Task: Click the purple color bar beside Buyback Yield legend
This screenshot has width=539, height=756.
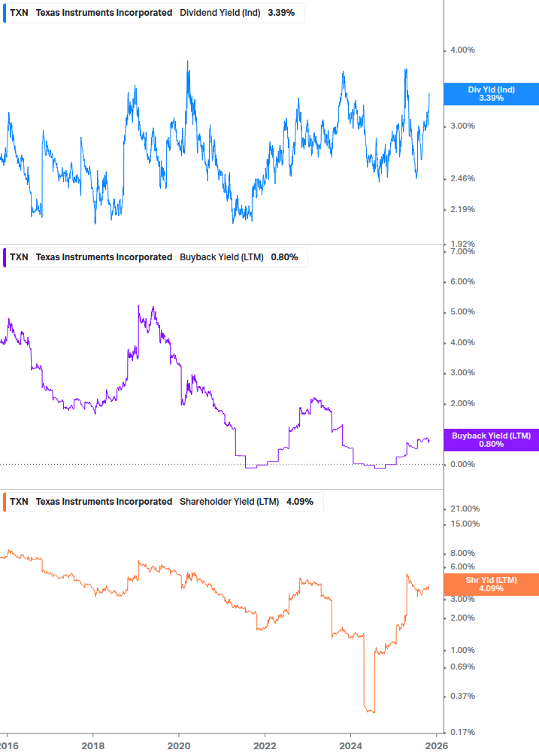Action: coord(5,257)
